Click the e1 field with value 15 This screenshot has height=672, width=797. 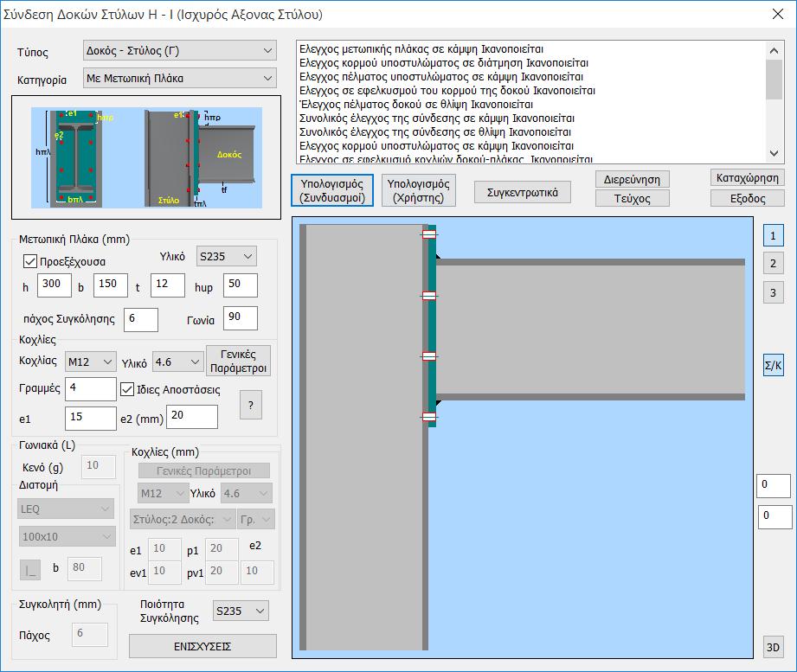point(91,419)
